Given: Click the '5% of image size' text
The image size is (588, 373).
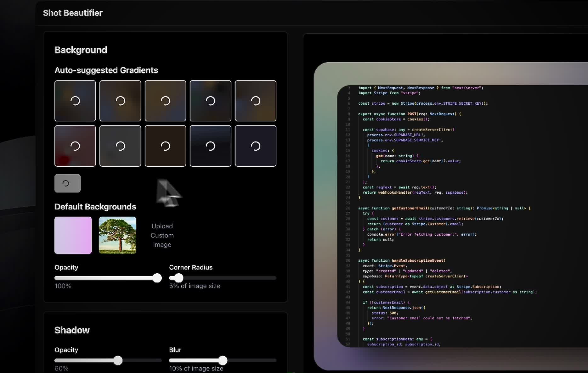Looking at the screenshot, I should coord(195,286).
